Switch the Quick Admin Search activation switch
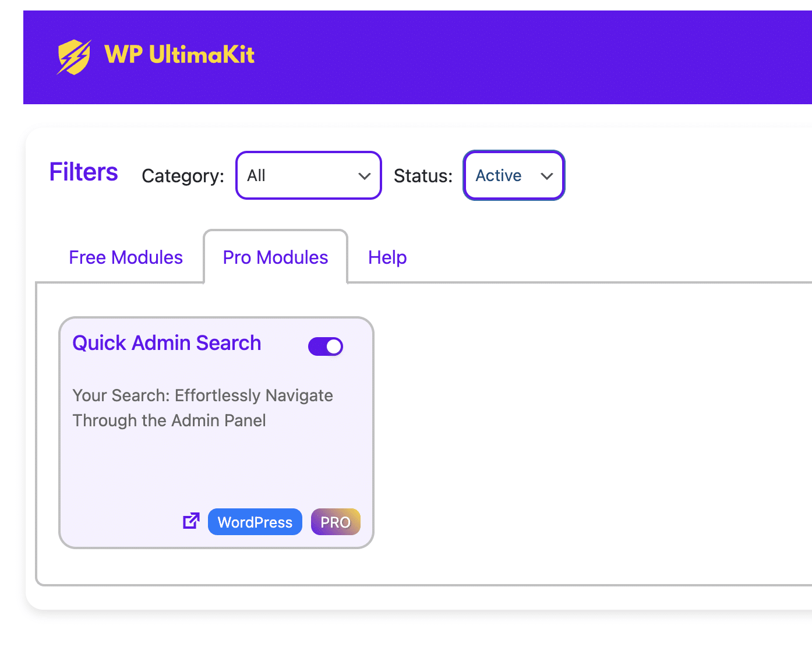 [325, 346]
